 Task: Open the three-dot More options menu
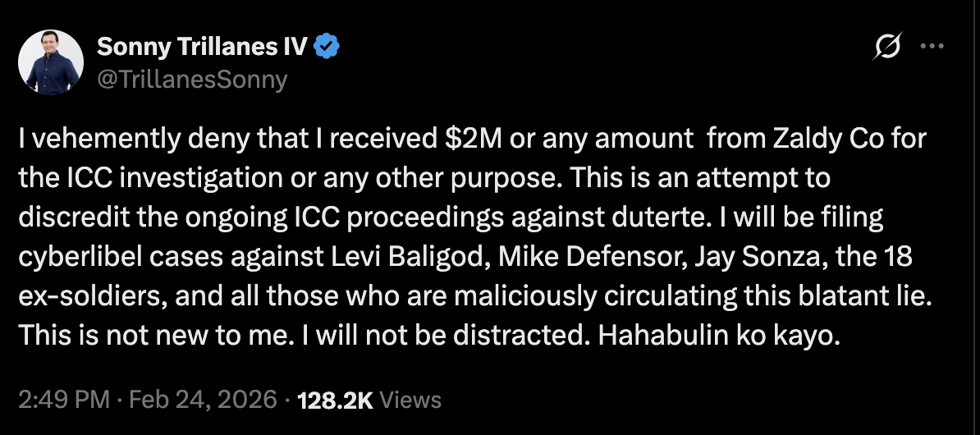tap(932, 47)
